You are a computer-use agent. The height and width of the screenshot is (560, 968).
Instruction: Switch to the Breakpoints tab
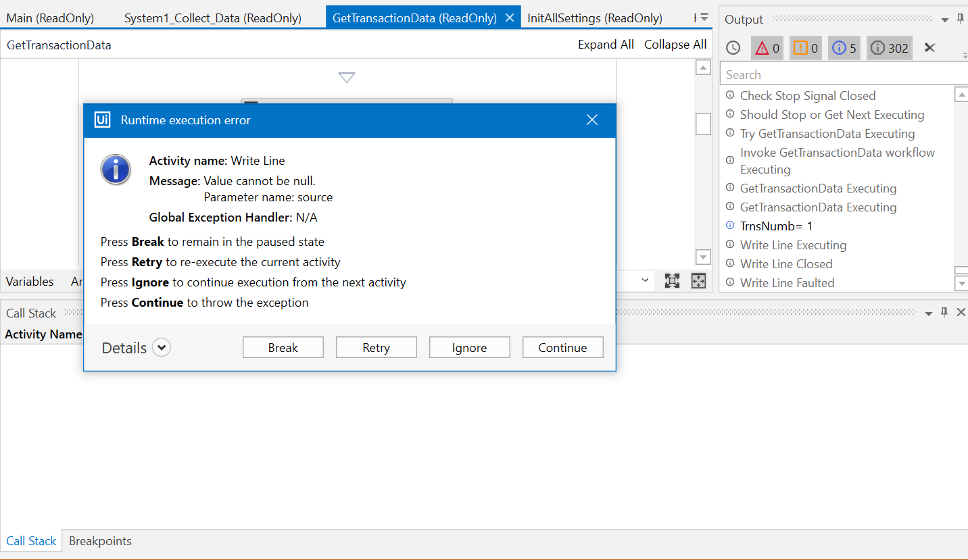(x=100, y=540)
